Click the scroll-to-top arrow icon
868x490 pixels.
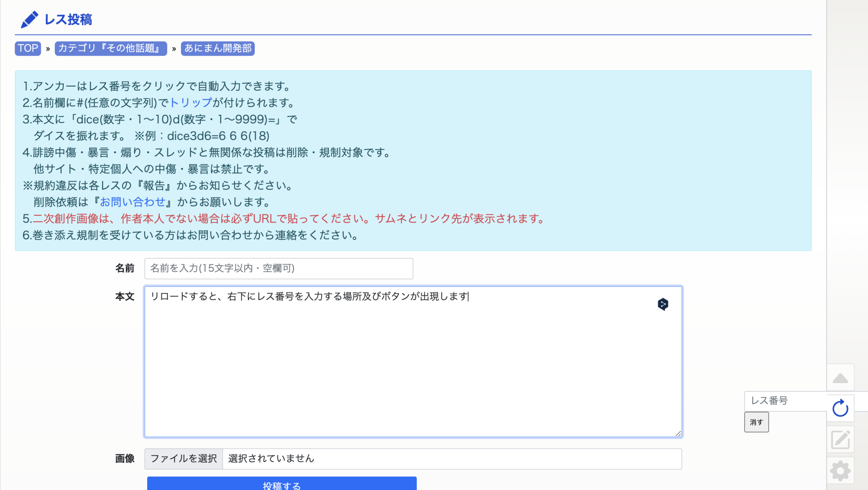coord(840,378)
